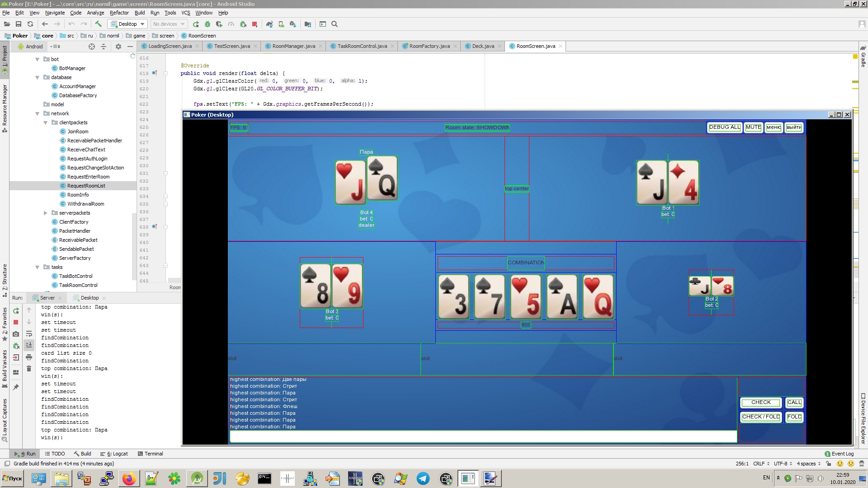Toggle soft-wrap in the Run console
Screen dimensions: 868x488
coord(29,334)
